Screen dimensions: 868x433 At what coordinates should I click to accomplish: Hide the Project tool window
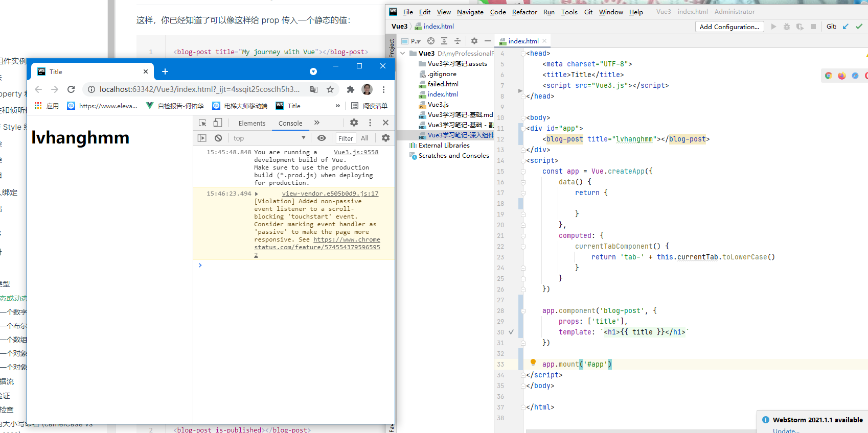[488, 41]
